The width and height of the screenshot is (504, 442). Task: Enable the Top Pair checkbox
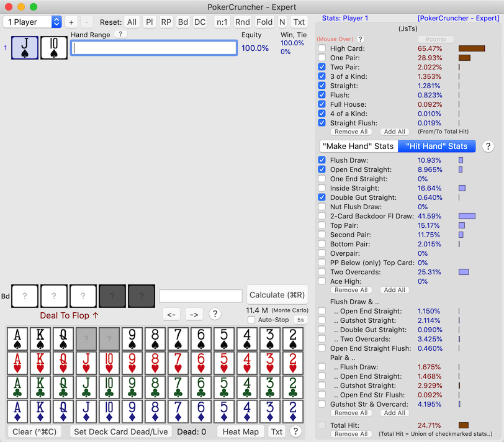coord(322,225)
